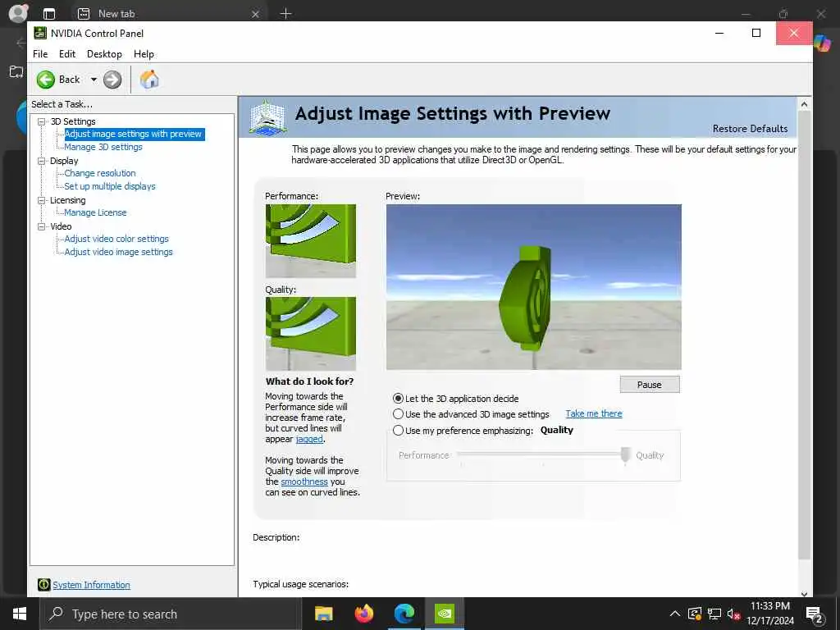Click the green Back arrow icon
This screenshot has height=630, width=840.
[46, 80]
